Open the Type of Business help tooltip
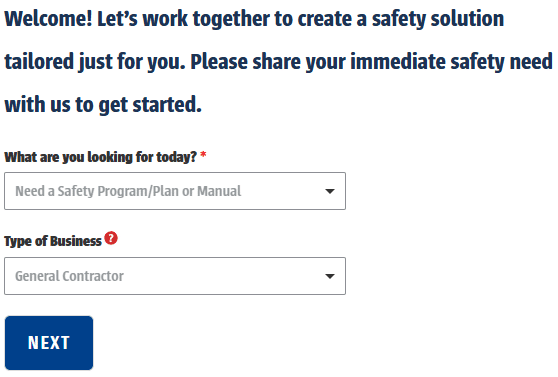The image size is (558, 377). pos(111,238)
